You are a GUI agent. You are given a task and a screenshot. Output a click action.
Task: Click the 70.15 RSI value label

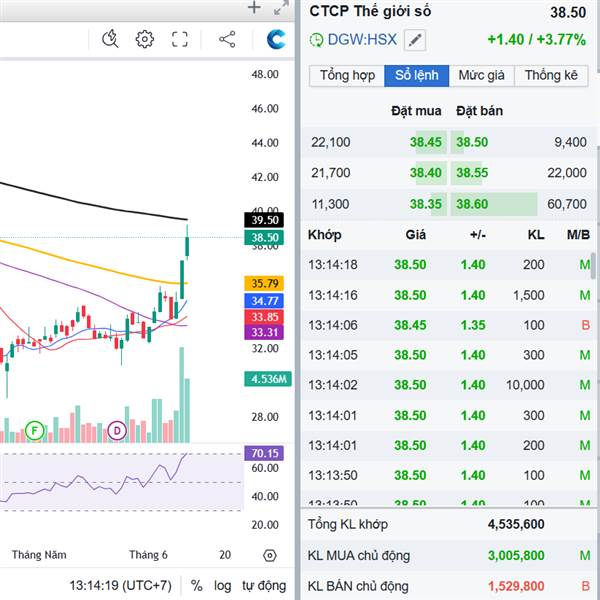coord(264,453)
